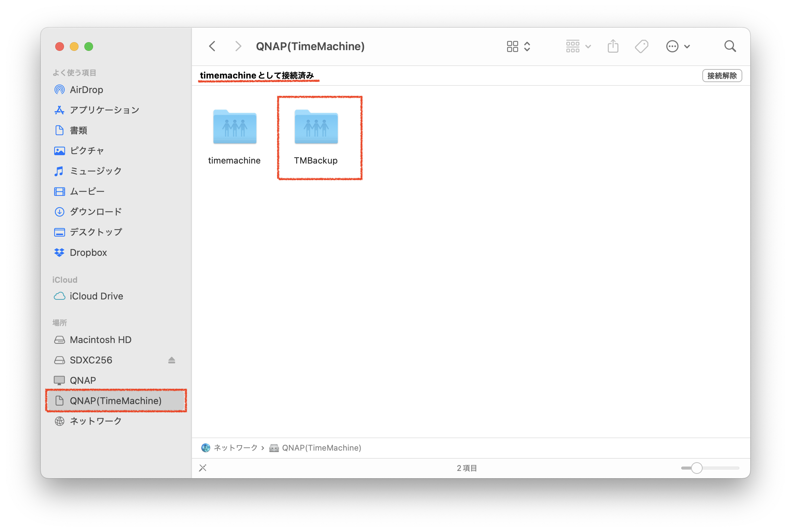Open Macintosh HD location
The height and width of the screenshot is (532, 791).
[100, 340]
